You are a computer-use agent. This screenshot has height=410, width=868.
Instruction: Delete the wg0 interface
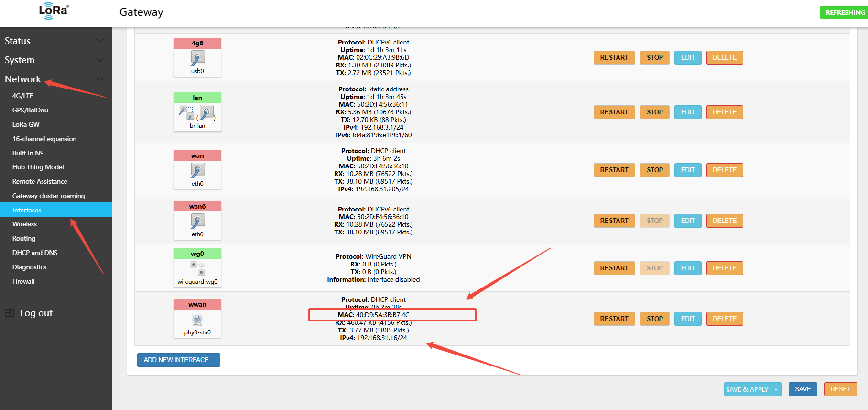(724, 268)
